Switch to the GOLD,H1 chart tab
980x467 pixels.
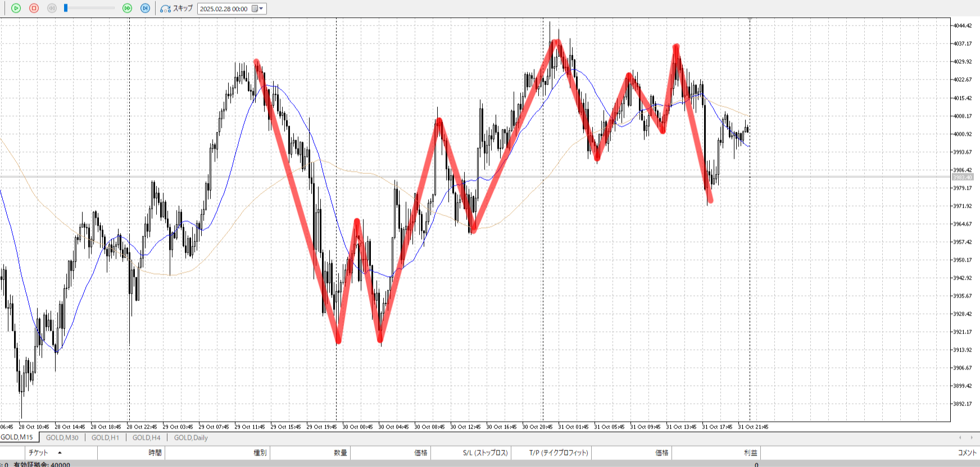click(105, 438)
